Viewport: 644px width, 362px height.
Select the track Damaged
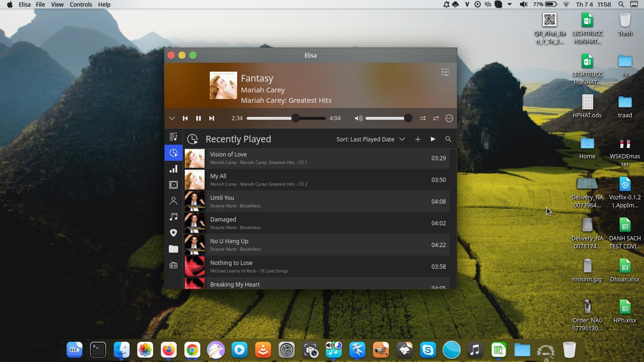(316, 223)
